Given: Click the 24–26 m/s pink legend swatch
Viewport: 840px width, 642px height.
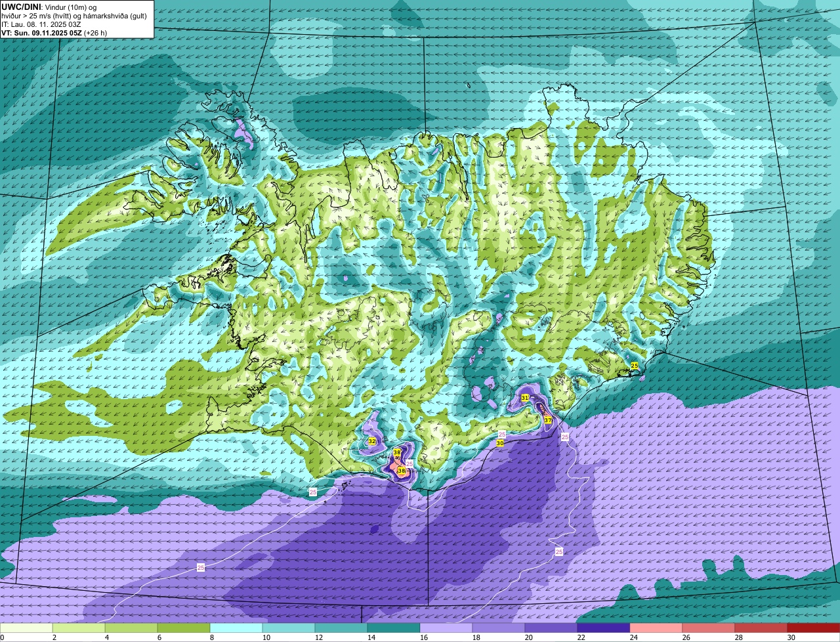Looking at the screenshot, I should tap(656, 628).
